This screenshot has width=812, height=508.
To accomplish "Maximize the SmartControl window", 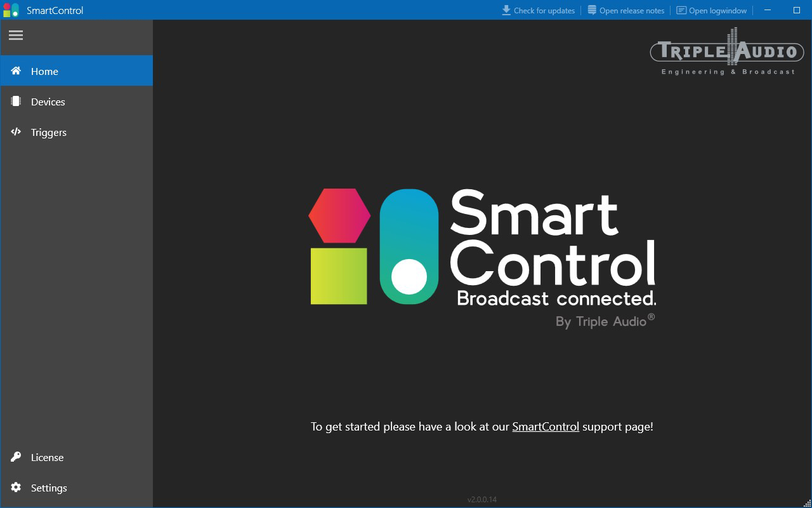I will tap(797, 10).
